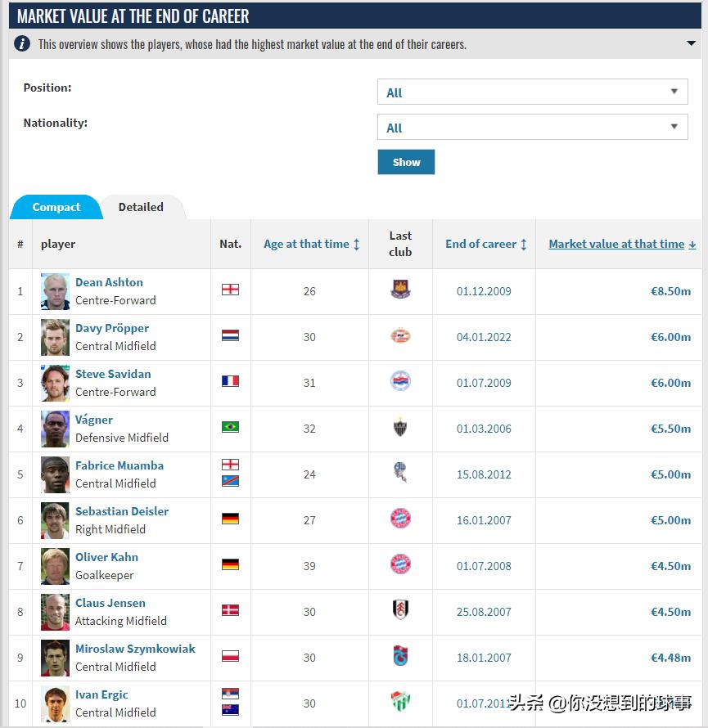This screenshot has width=708, height=728.
Task: Collapse the overview description arrow
Action: pos(691,43)
